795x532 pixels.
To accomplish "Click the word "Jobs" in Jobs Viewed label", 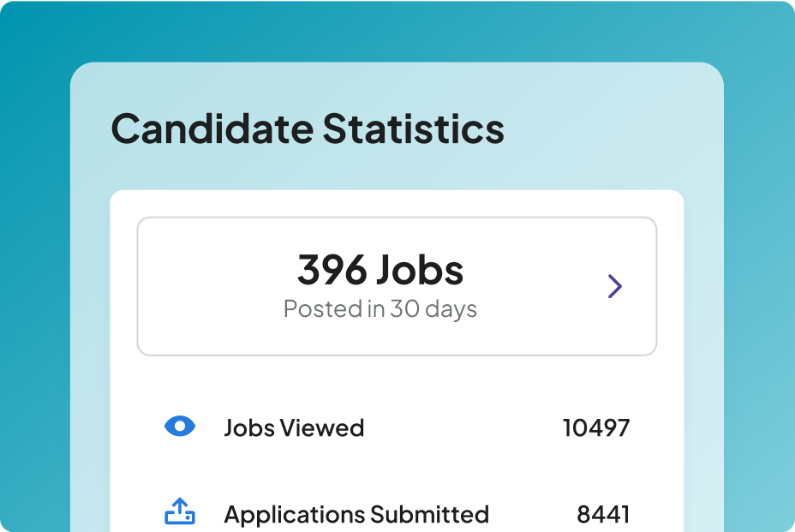I will pyautogui.click(x=246, y=427).
